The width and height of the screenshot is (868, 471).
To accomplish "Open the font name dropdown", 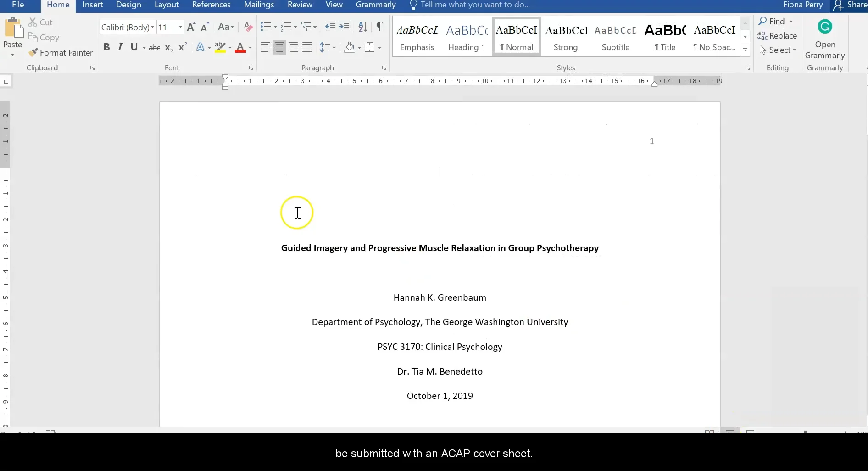I will (153, 27).
